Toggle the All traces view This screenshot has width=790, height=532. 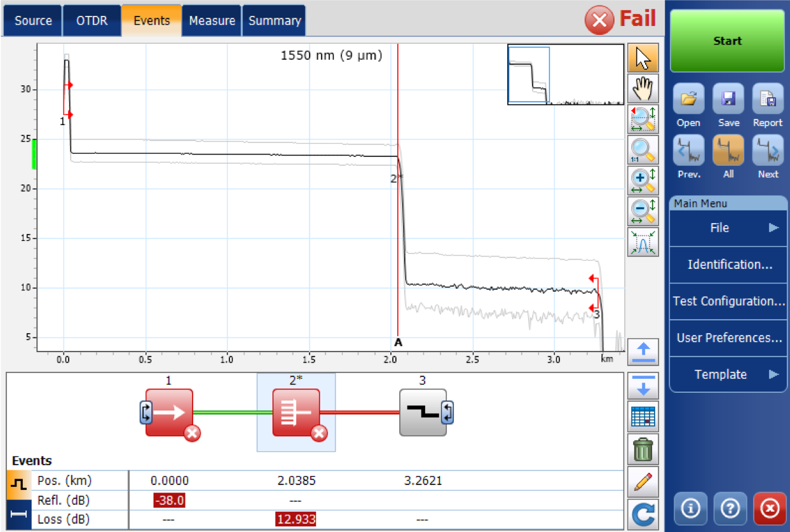[x=728, y=156]
